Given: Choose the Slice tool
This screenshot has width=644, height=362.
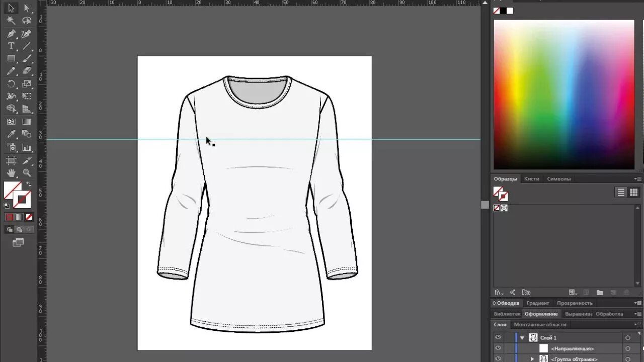Looking at the screenshot, I should point(27,161).
